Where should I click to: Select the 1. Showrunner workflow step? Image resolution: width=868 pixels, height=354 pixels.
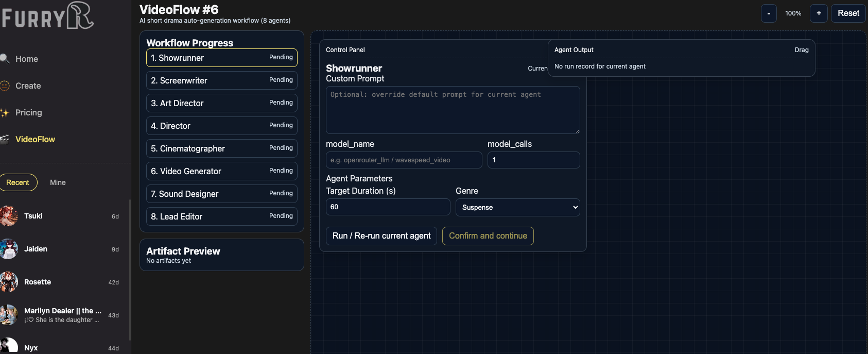point(222,58)
